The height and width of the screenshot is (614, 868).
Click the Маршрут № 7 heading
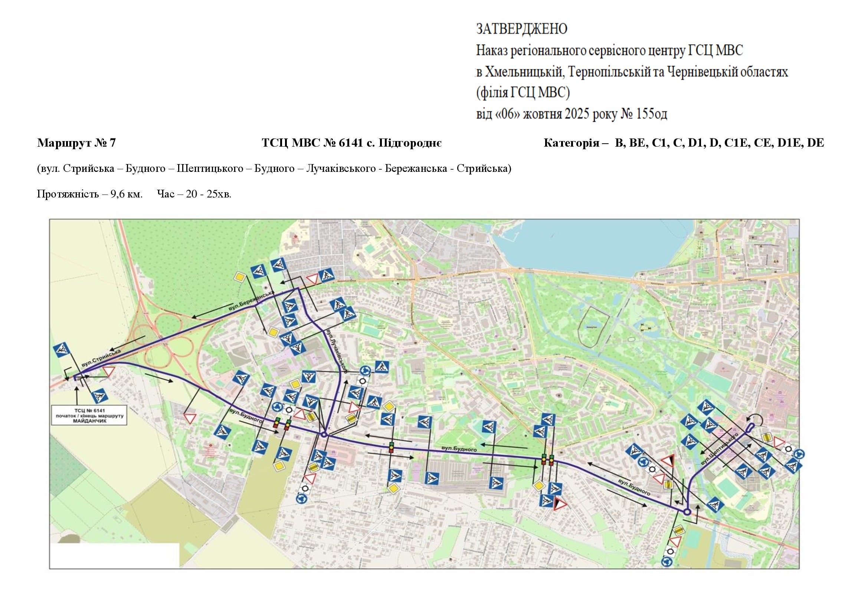(76, 143)
